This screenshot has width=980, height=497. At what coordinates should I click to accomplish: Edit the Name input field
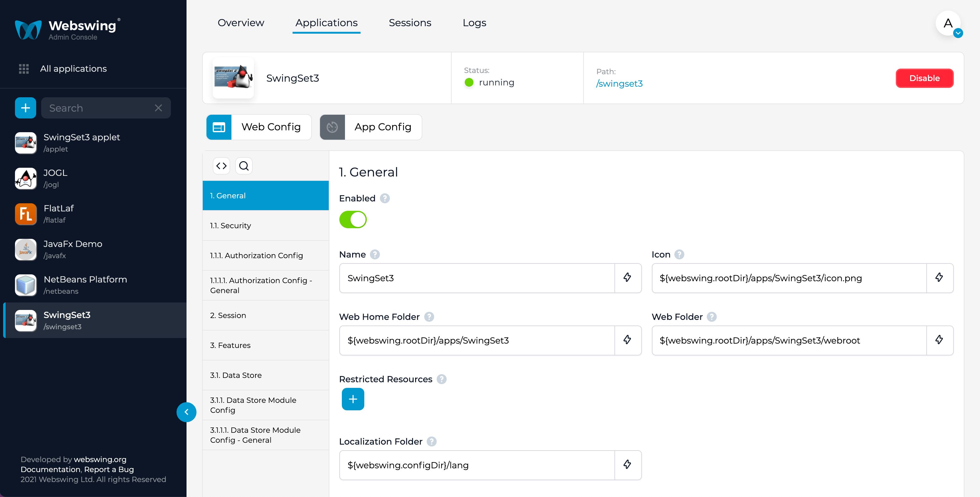477,278
